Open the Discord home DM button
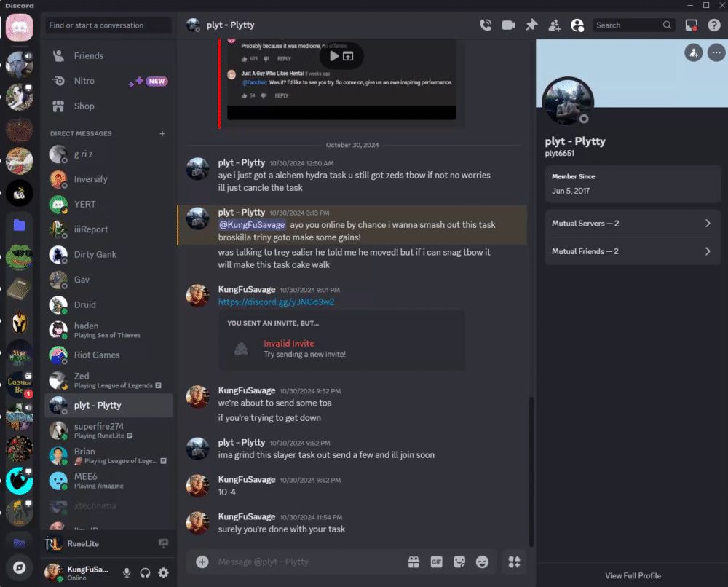This screenshot has height=587, width=728. [x=19, y=28]
